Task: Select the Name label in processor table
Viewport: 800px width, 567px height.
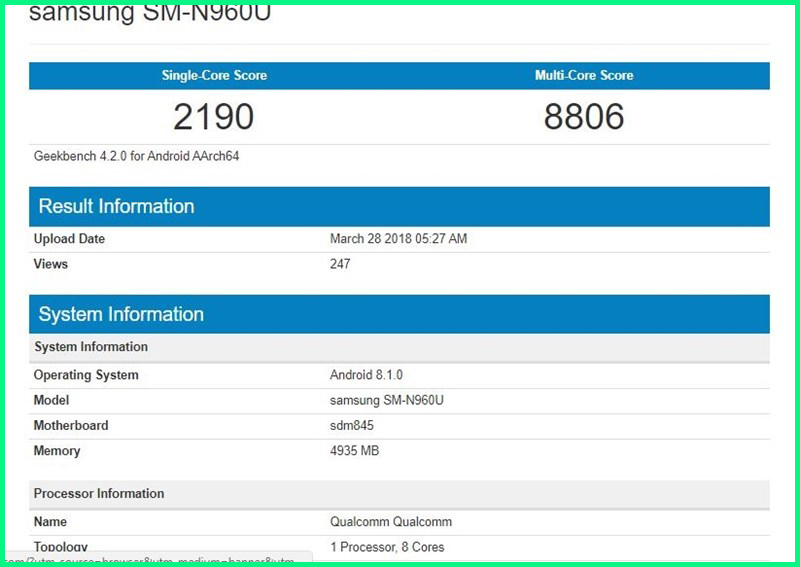Action: click(50, 522)
